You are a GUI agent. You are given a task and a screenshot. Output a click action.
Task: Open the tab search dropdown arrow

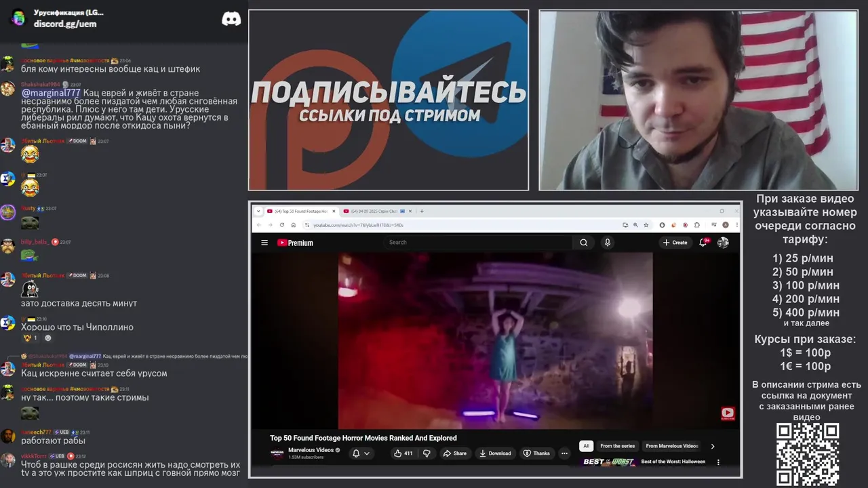click(258, 211)
